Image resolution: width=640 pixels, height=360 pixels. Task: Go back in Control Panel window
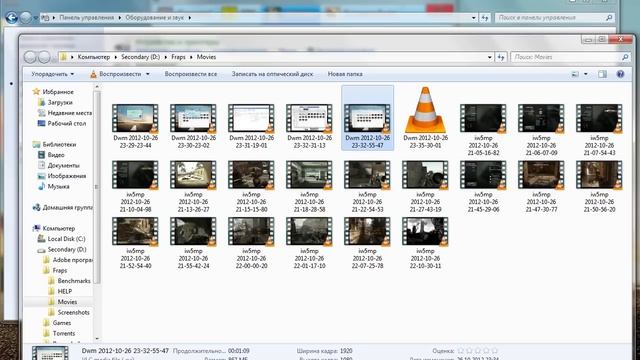[x=11, y=18]
